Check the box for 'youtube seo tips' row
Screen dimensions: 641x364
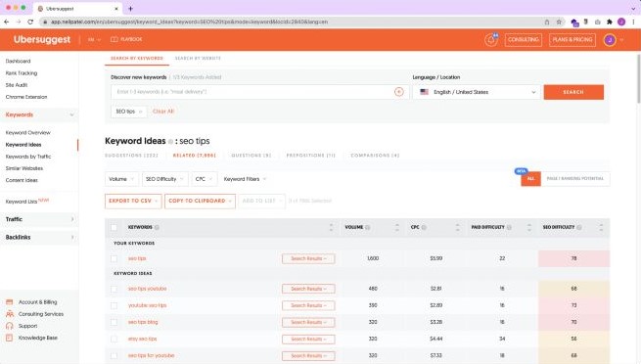(114, 305)
